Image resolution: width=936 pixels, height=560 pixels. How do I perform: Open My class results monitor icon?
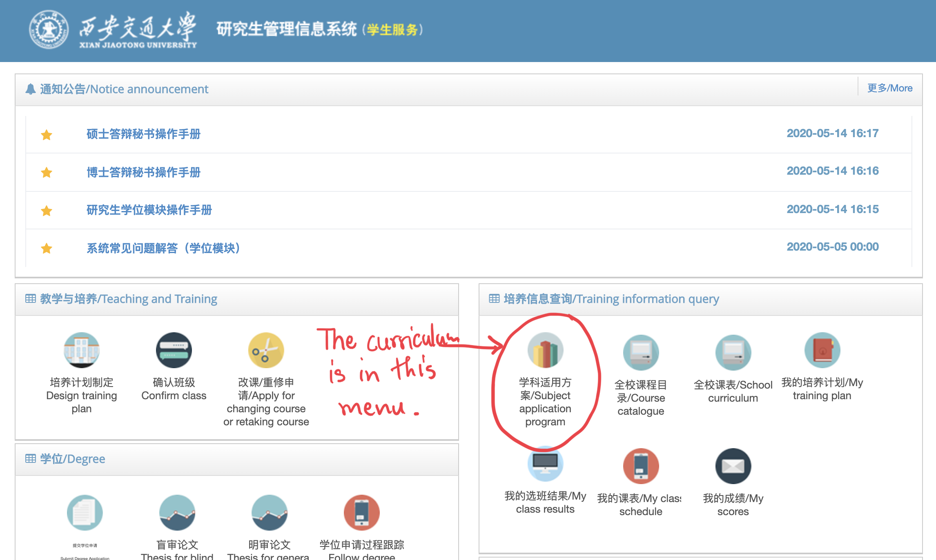[x=545, y=464]
